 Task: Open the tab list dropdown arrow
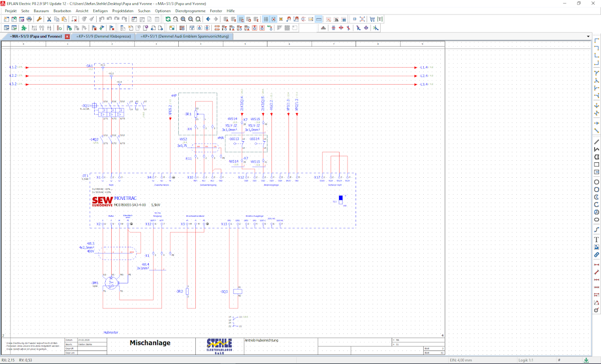click(x=588, y=36)
